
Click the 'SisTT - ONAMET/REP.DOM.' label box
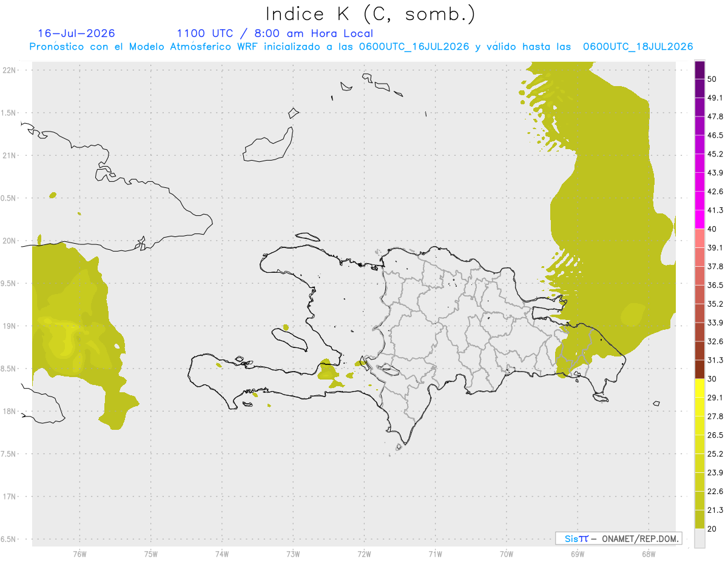tap(618, 538)
